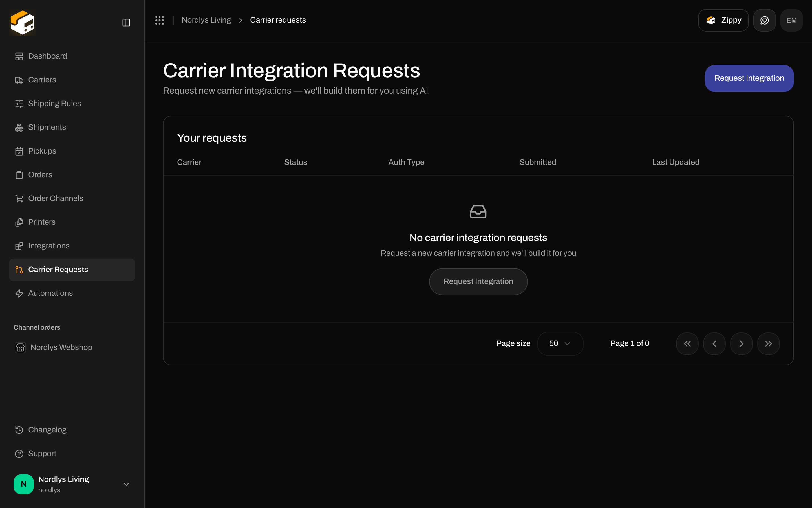This screenshot has width=812, height=508.
Task: Click the Auth Type column header
Action: coord(406,162)
